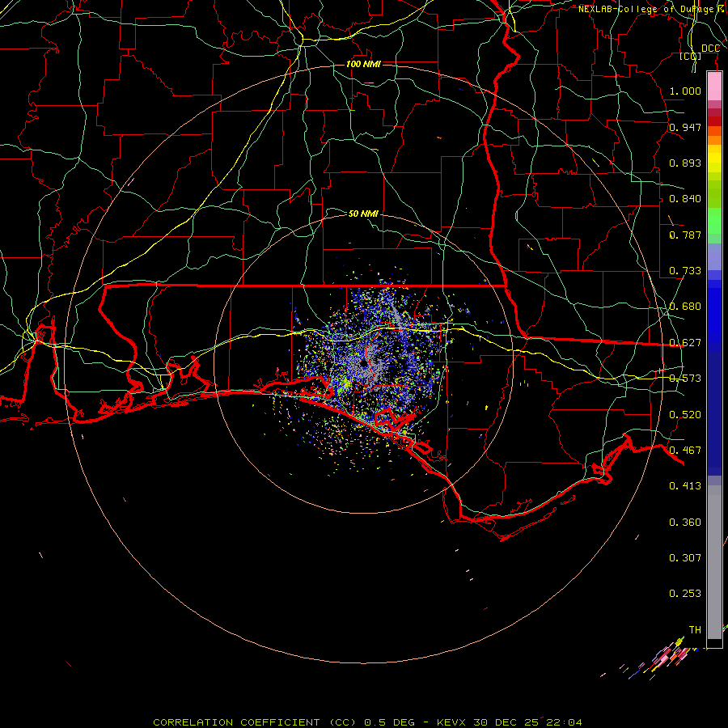This screenshot has width=728, height=728.
Task: Click the 0.947 scale value
Action: tap(685, 127)
